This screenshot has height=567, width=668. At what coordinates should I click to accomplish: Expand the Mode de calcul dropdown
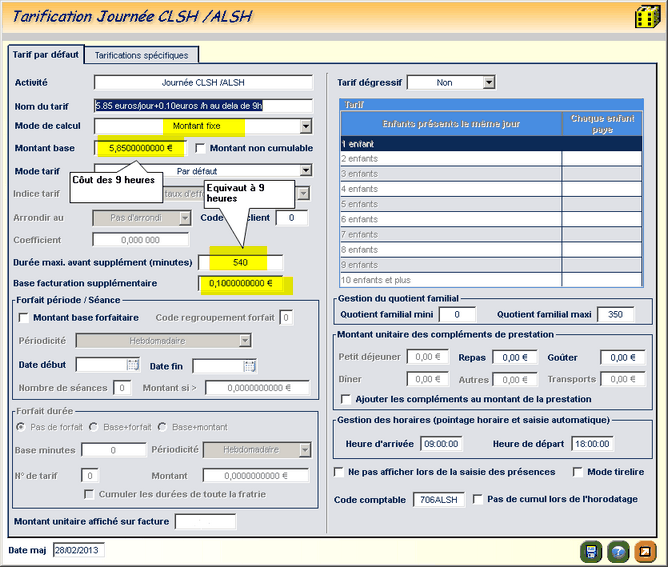click(x=306, y=127)
